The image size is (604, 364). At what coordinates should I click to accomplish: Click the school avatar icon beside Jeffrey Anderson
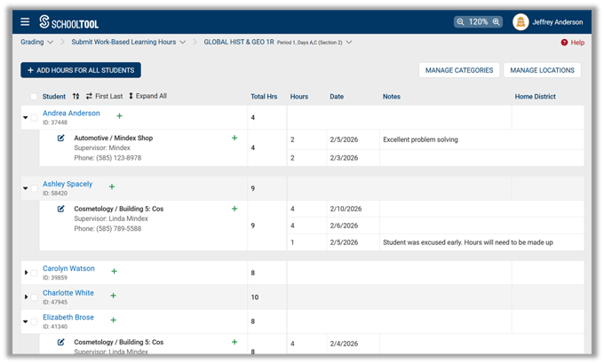[x=521, y=21]
